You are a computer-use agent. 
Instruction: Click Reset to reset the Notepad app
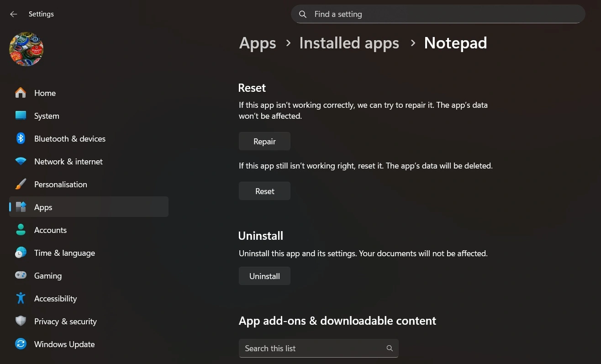(264, 191)
